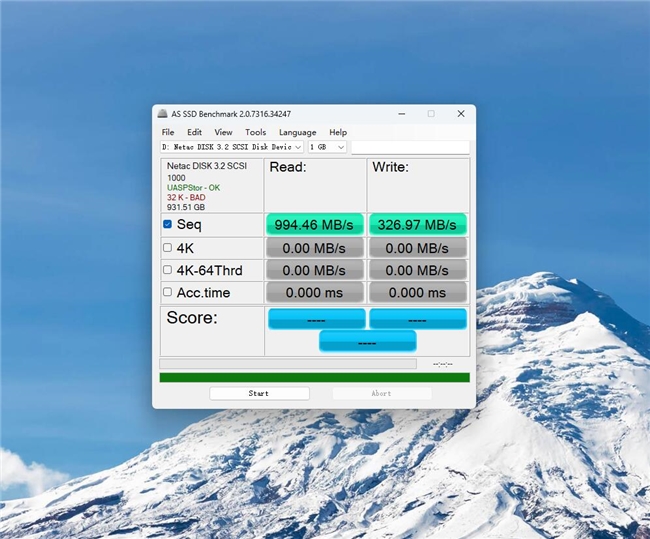
Task: Click the empty text field beside size dropdown
Action: pos(409,147)
